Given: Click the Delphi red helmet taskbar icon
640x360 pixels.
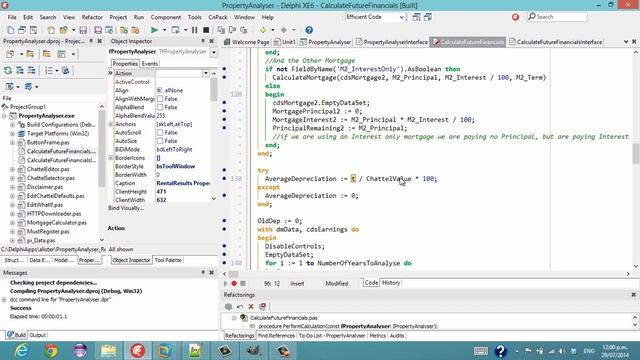Looking at the screenshot, I should pos(138,350).
